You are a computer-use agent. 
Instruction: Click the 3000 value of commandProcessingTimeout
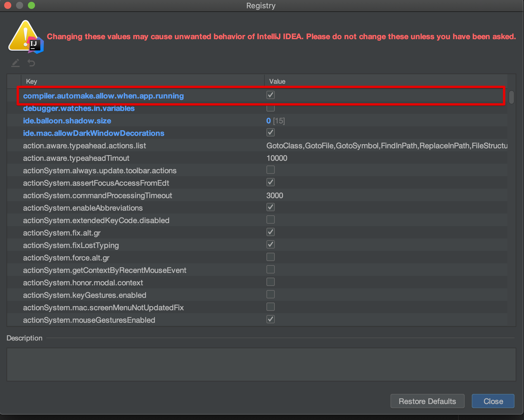(x=275, y=195)
